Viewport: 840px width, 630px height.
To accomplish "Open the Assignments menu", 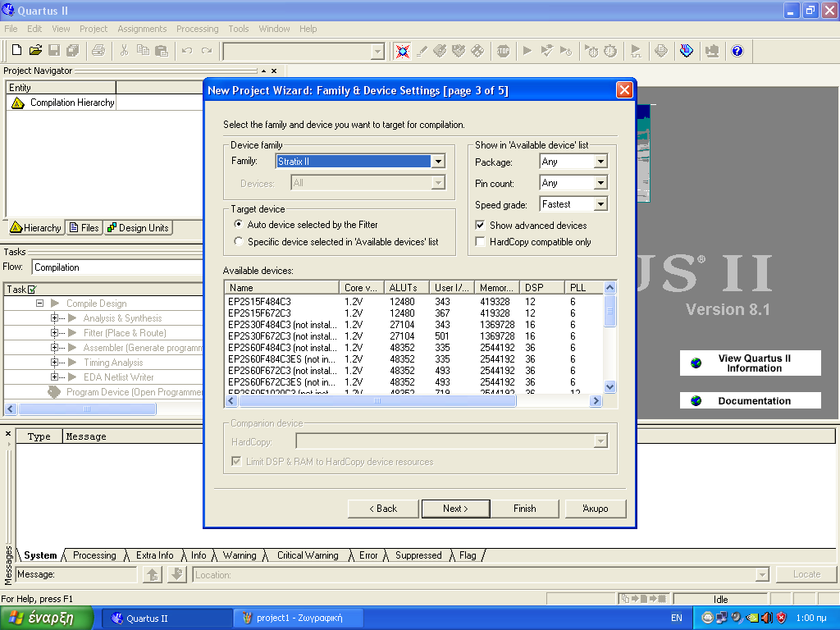I will point(142,29).
